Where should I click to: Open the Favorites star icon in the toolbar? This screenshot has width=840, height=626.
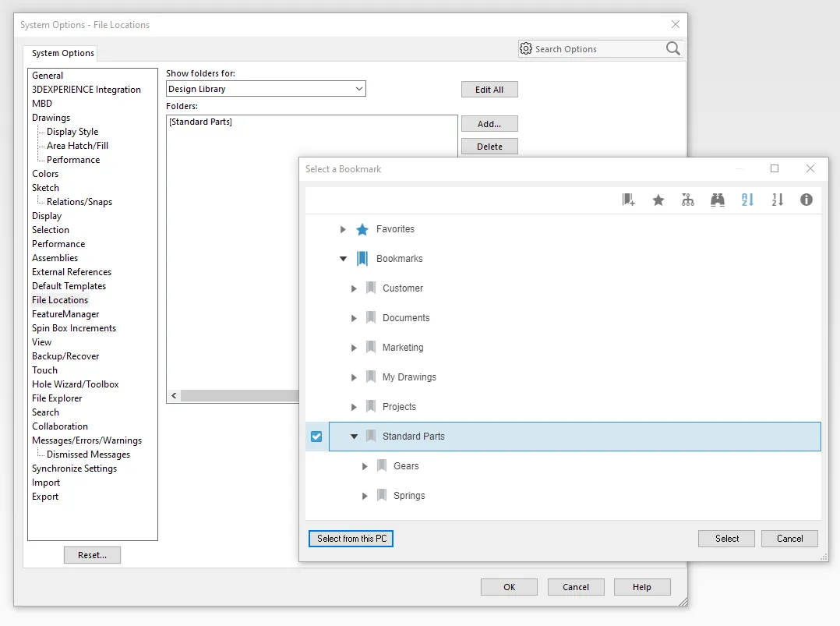(x=658, y=200)
